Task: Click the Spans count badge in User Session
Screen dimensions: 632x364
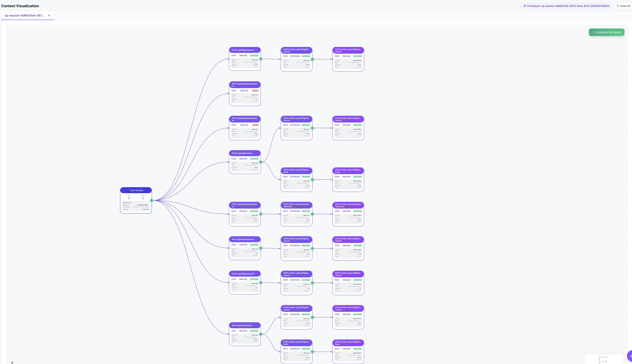Action: [x=143, y=198]
